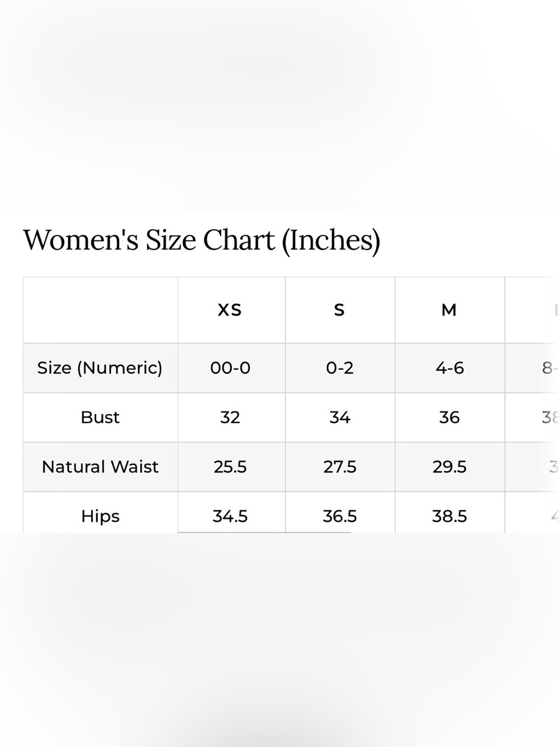Select the 0-2 numeric size cell
This screenshot has width=560, height=747.
[340, 368]
